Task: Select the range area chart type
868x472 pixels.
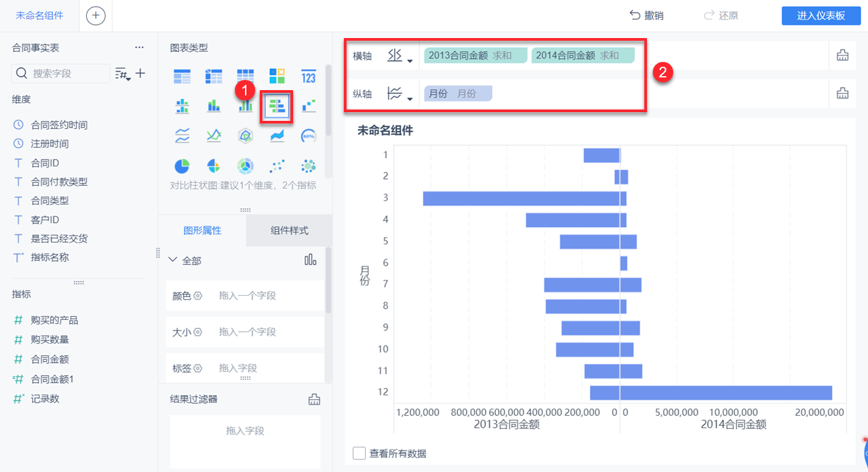Action: 277,136
